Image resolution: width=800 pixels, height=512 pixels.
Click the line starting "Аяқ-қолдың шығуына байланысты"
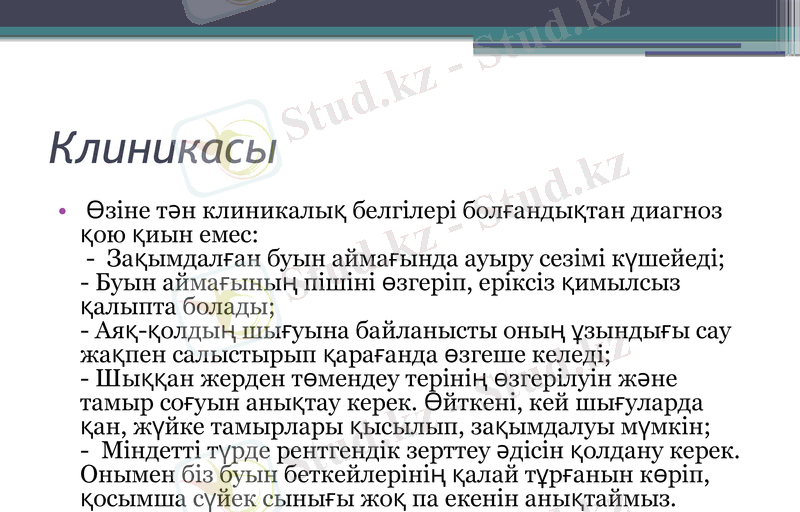pyautogui.click(x=406, y=331)
